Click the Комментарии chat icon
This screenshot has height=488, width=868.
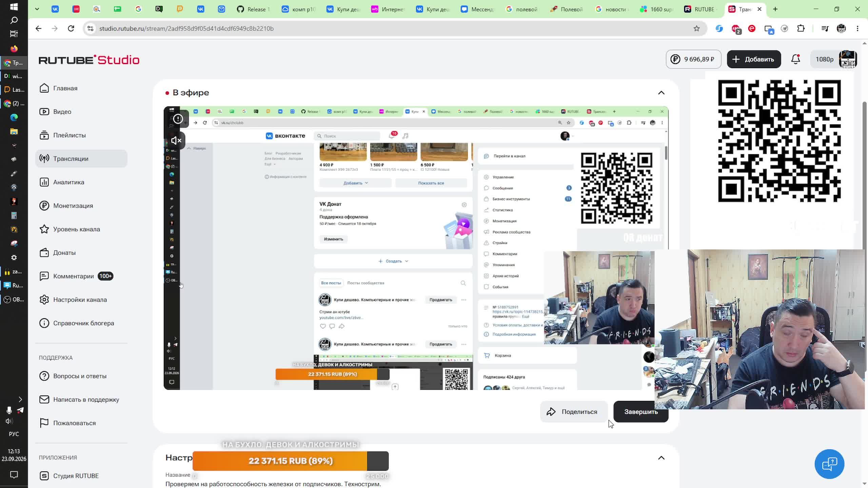click(44, 276)
